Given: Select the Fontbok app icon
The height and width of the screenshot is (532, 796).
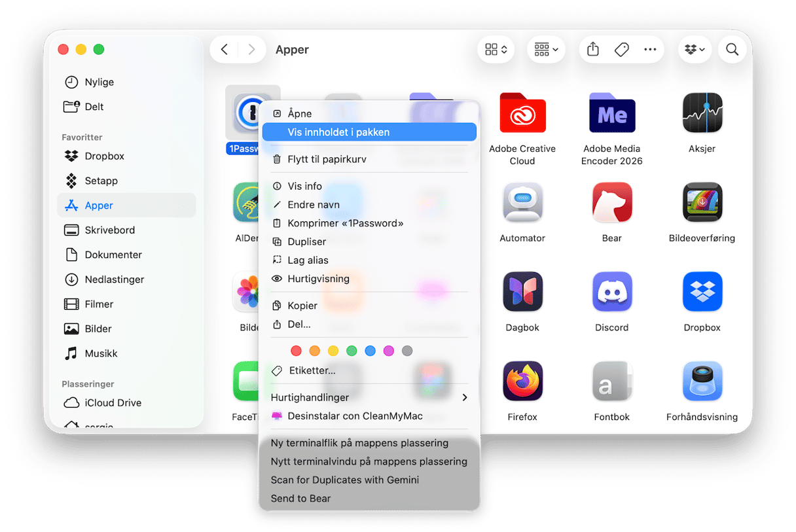Looking at the screenshot, I should (x=612, y=381).
